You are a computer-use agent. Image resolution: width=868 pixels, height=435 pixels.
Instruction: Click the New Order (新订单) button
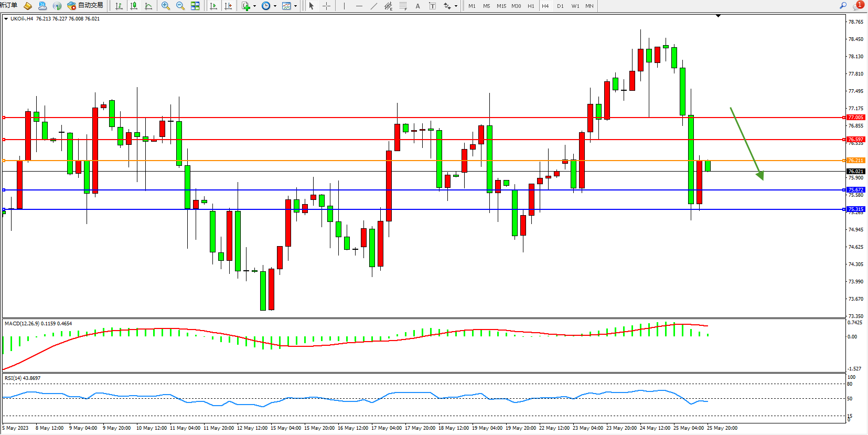pos(8,5)
